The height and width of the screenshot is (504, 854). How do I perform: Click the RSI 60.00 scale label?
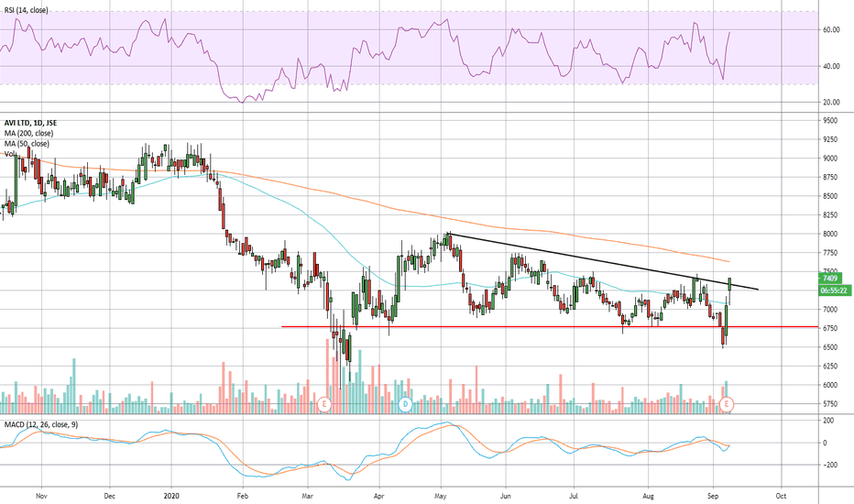coord(831,30)
